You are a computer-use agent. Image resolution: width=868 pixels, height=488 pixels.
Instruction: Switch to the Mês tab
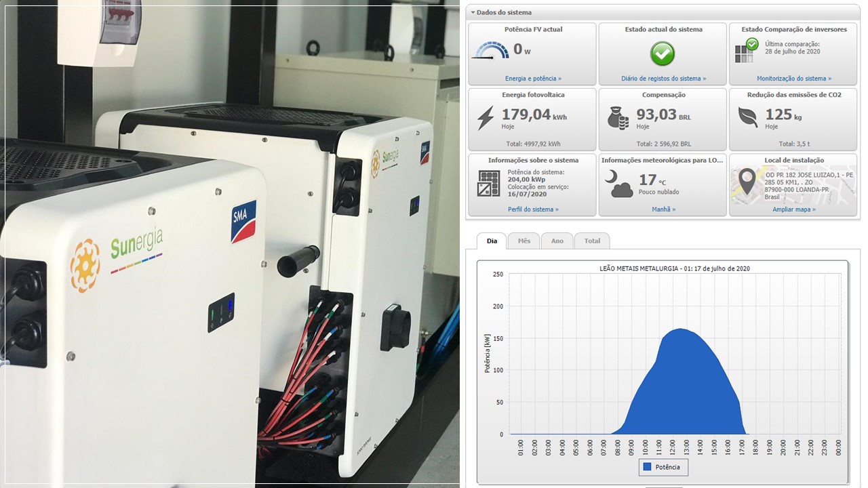524,241
